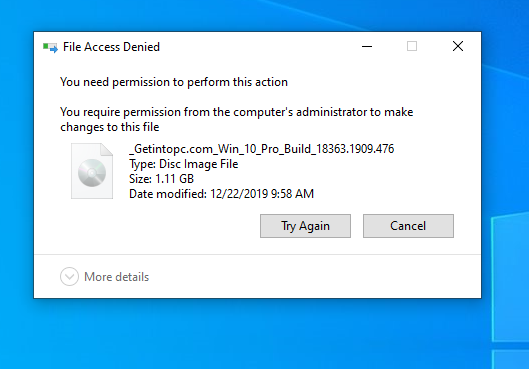Click the 'Size: 1.11 GB' line

[162, 179]
